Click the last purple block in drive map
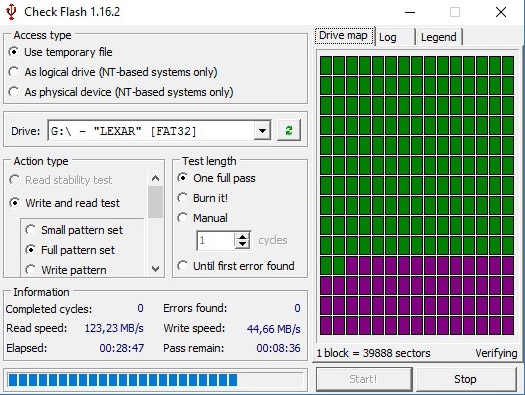 [x=508, y=325]
